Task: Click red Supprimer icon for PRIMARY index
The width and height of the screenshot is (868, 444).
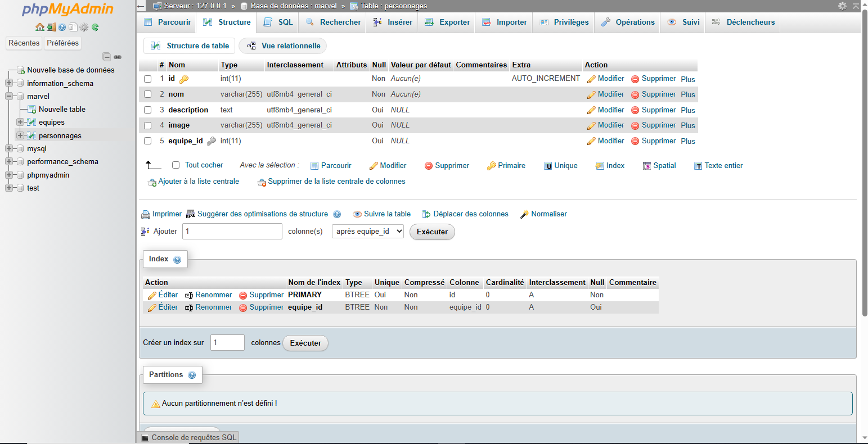Action: [x=243, y=296]
